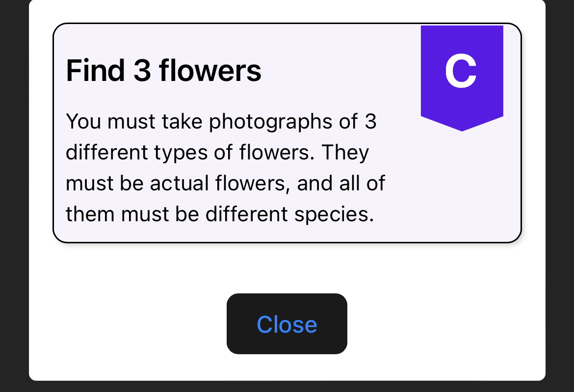The image size is (574, 392).
Task: Click the number 3 in the heading
Action: click(x=142, y=70)
